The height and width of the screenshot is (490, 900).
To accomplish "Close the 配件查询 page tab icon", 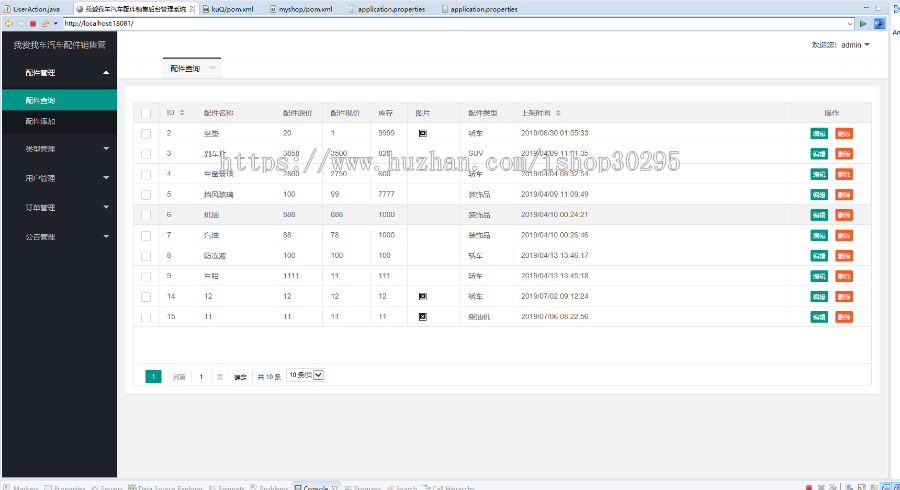I will click(x=212, y=68).
